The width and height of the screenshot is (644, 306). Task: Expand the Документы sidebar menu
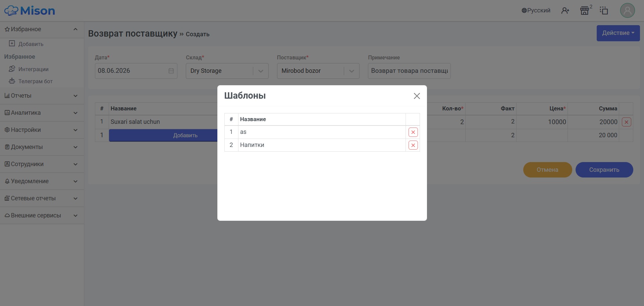42,147
